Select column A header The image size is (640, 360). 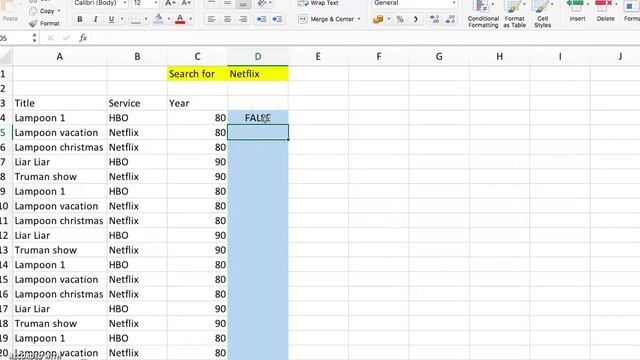click(60, 57)
